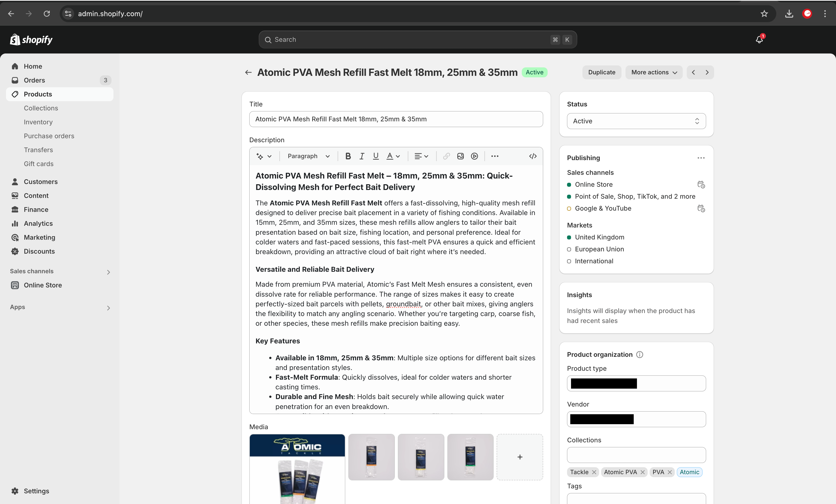This screenshot has height=504, width=836.
Task: Click schedule icon next to Google & YouTube
Action: 701,208
